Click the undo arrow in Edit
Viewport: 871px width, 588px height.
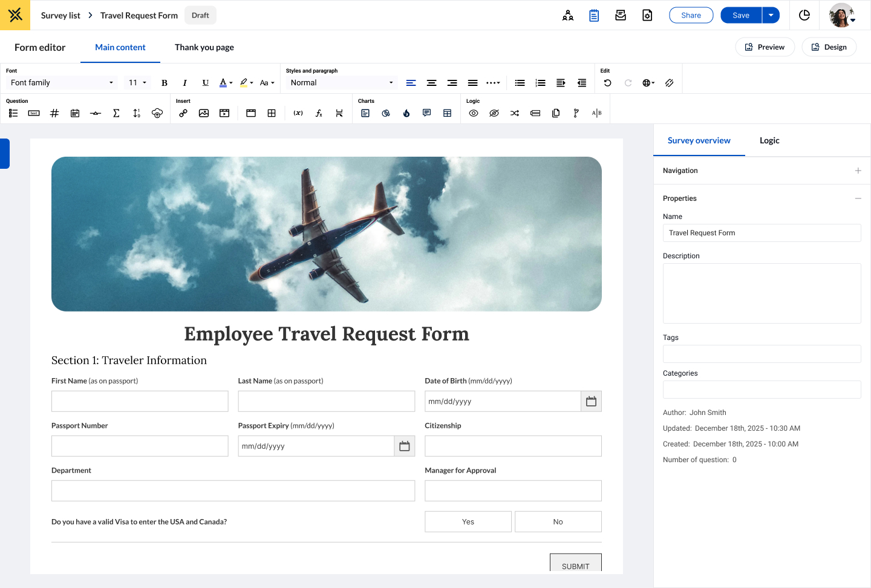coord(607,83)
